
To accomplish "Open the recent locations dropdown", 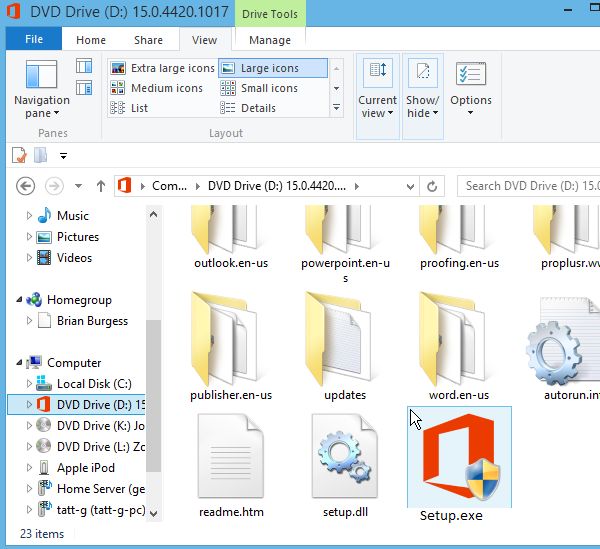I will [x=78, y=186].
